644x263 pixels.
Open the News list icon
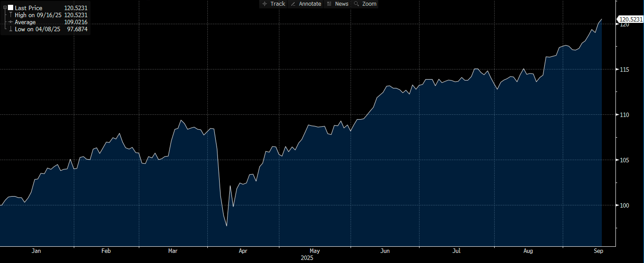[329, 4]
